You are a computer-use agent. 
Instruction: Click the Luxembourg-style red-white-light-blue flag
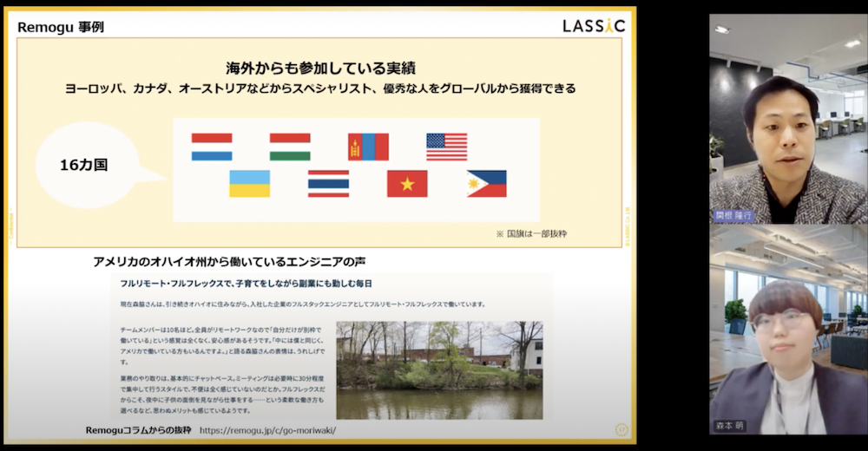pyautogui.click(x=212, y=147)
